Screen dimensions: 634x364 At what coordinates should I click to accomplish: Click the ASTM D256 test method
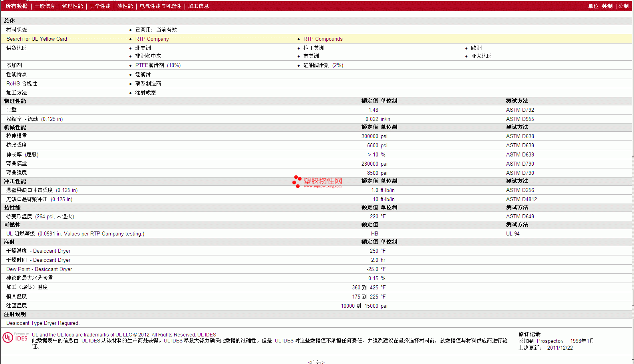pyautogui.click(x=520, y=190)
